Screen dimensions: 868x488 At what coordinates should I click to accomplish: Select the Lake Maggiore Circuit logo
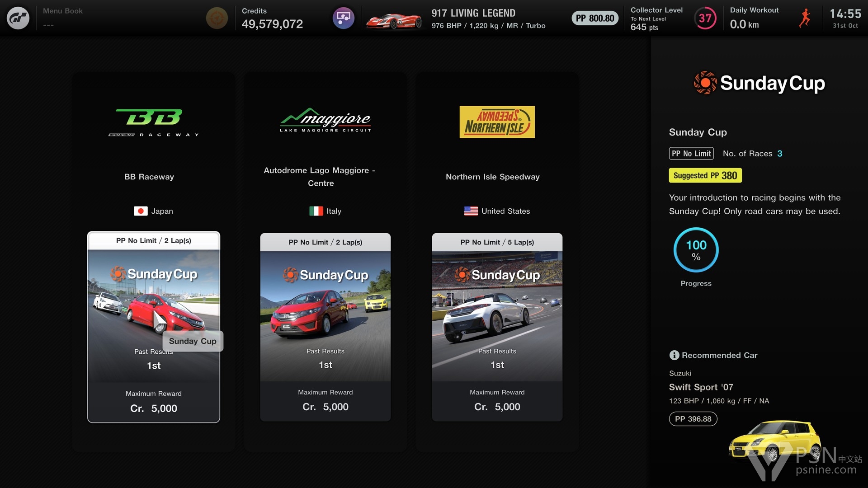pos(325,120)
